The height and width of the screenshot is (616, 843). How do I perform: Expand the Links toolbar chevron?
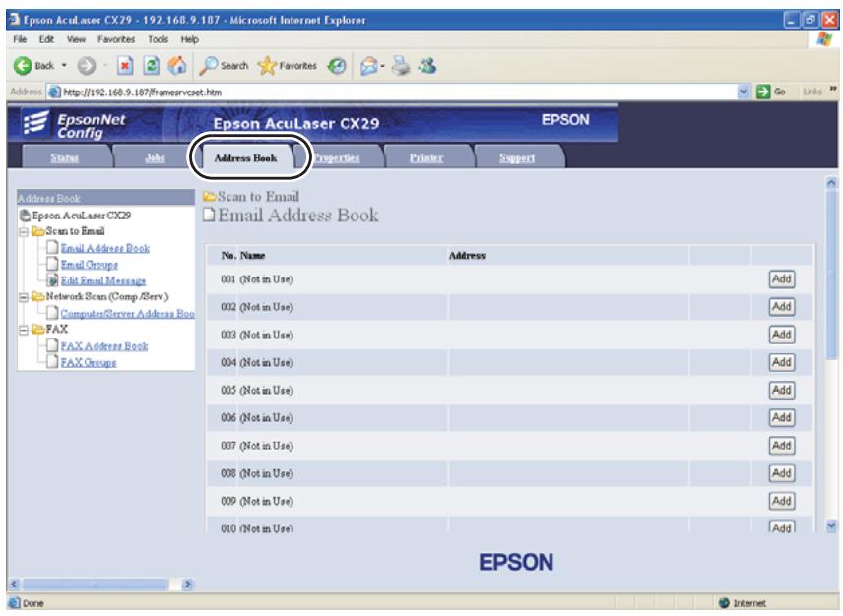coord(833,90)
